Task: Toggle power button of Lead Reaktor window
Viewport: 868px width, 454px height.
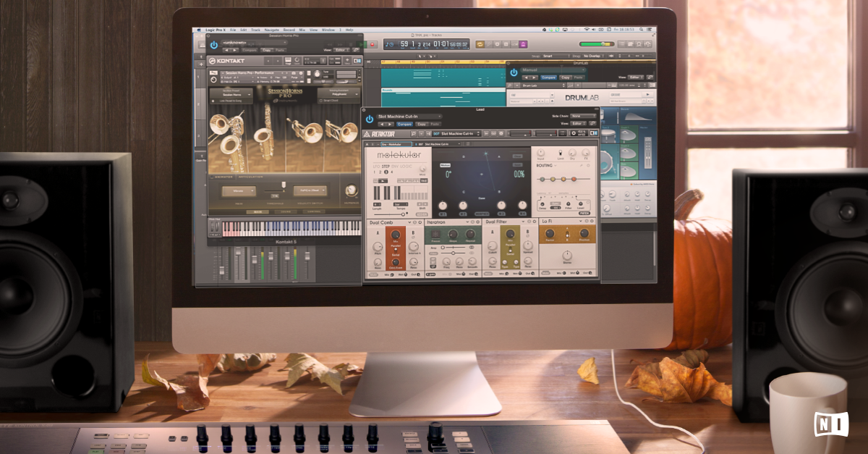Action: [370, 119]
